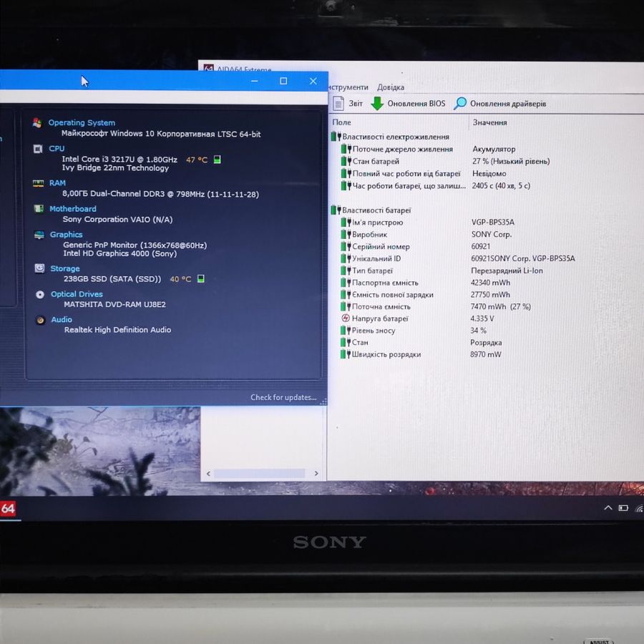Screen dimensions: 644x644
Task: Click 238GB SSD (SATA (SSD)) text
Action: click(x=112, y=279)
